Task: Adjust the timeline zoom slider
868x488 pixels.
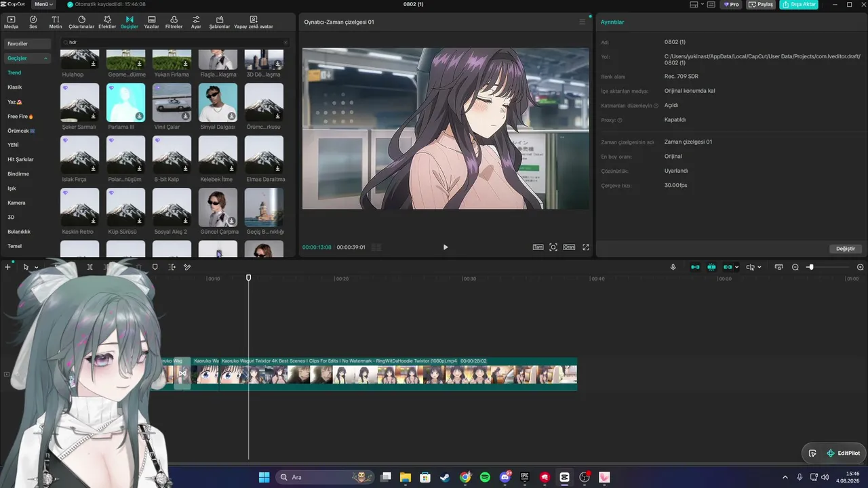Action: [x=810, y=267]
